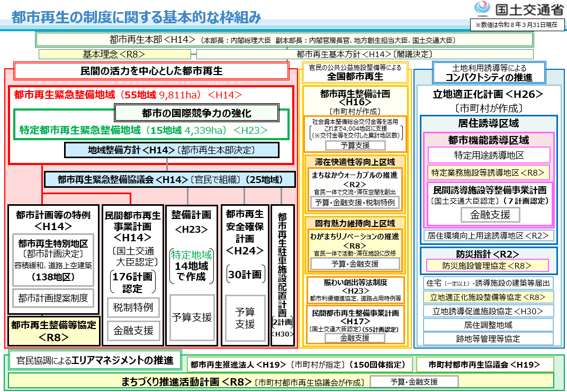Select 金融支援 under 民間都市再生整備事業計画<H17>
The image size is (567, 392).
355,338
